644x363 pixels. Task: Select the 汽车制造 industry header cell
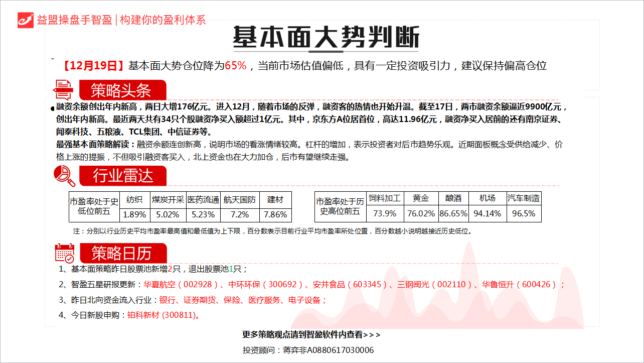(524, 198)
